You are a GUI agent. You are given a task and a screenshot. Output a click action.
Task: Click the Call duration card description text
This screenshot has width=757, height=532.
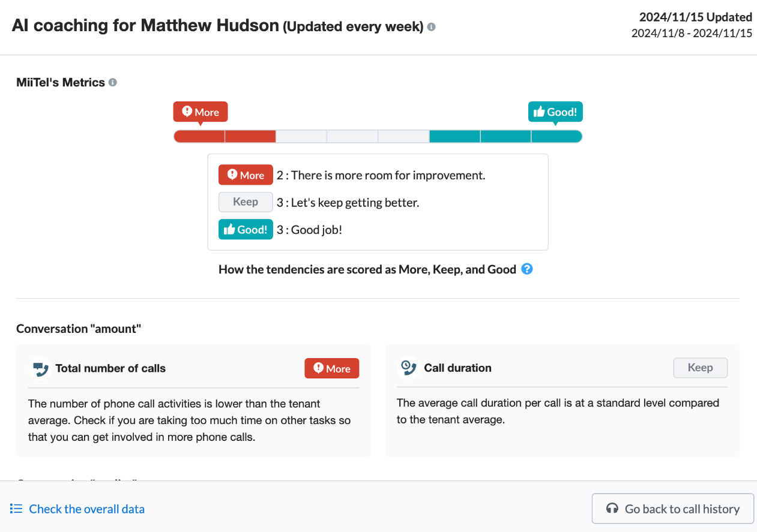pos(558,411)
